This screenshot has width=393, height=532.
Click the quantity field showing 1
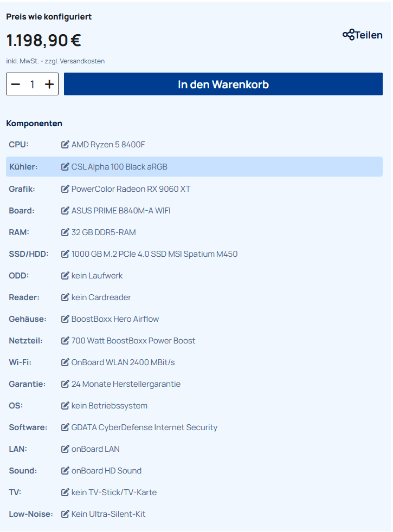pyautogui.click(x=32, y=84)
